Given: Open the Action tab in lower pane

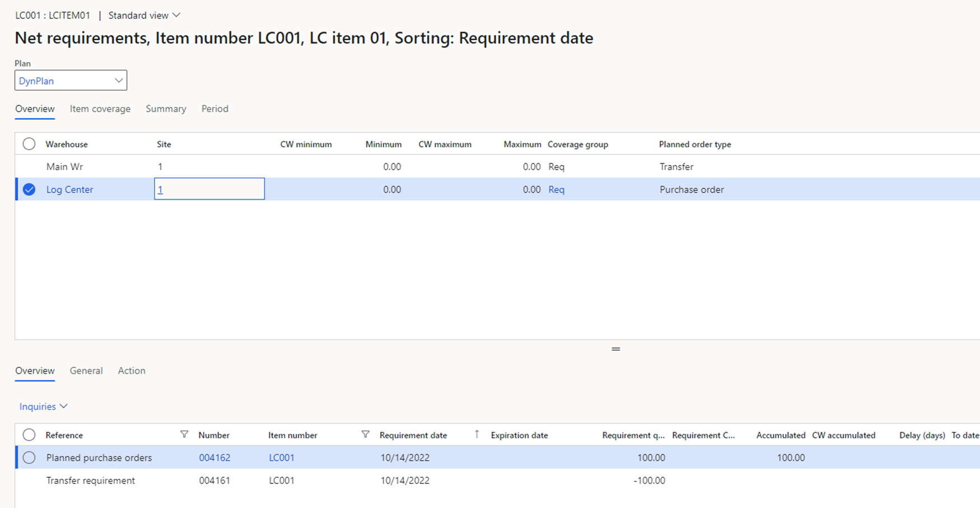Looking at the screenshot, I should pyautogui.click(x=132, y=370).
